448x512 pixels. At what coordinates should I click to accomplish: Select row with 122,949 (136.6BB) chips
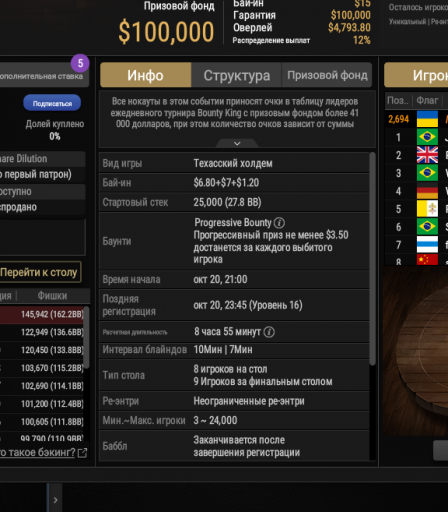42,332
